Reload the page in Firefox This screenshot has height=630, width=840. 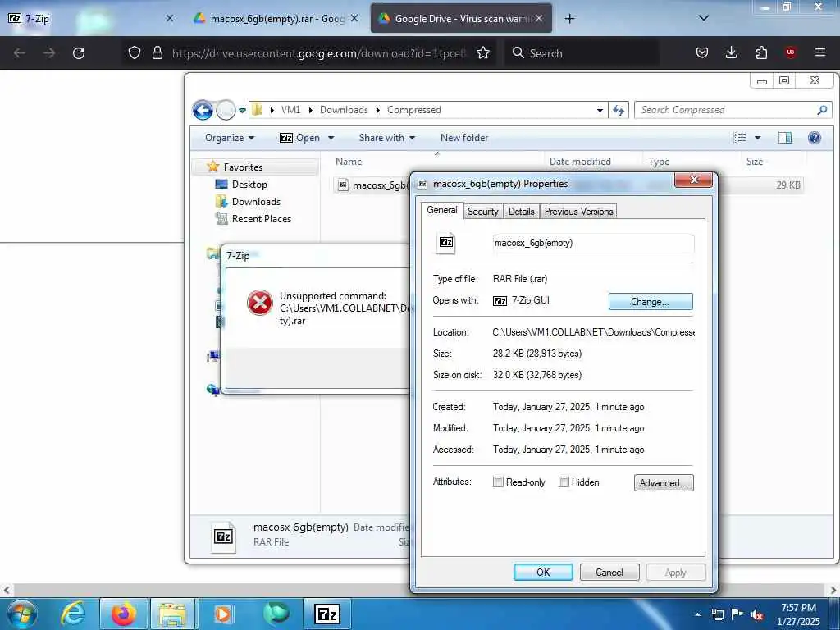tap(79, 53)
